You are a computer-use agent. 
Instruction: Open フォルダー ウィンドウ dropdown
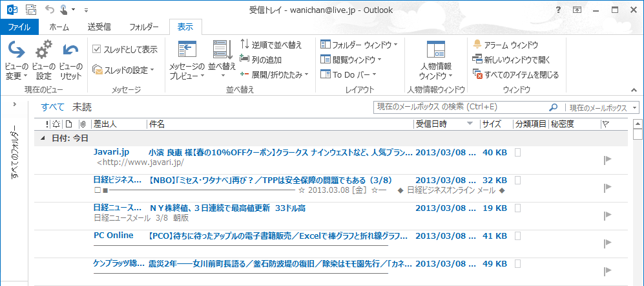(359, 45)
